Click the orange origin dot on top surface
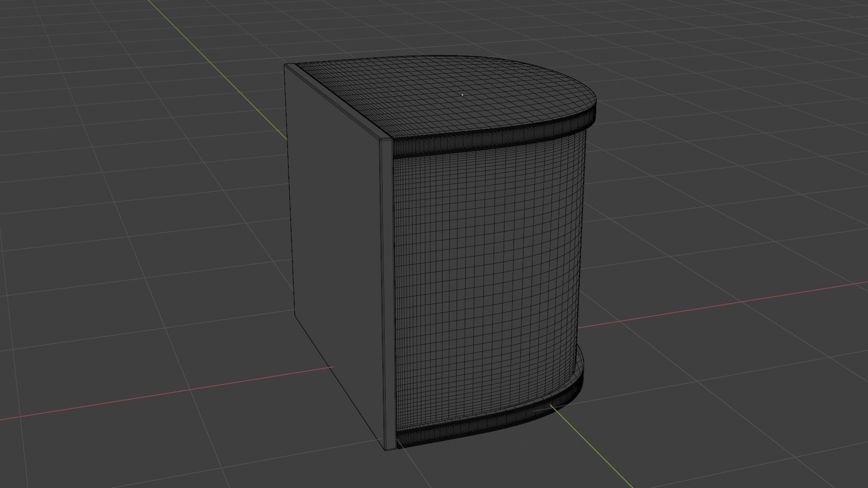868x488 pixels. 462,95
